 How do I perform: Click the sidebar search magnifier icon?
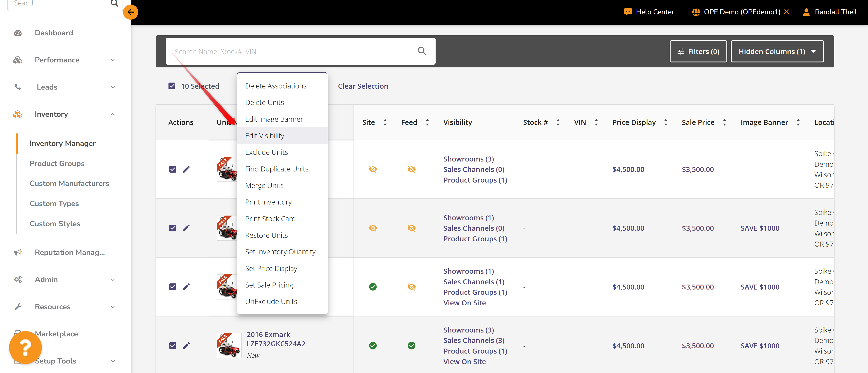(x=114, y=3)
